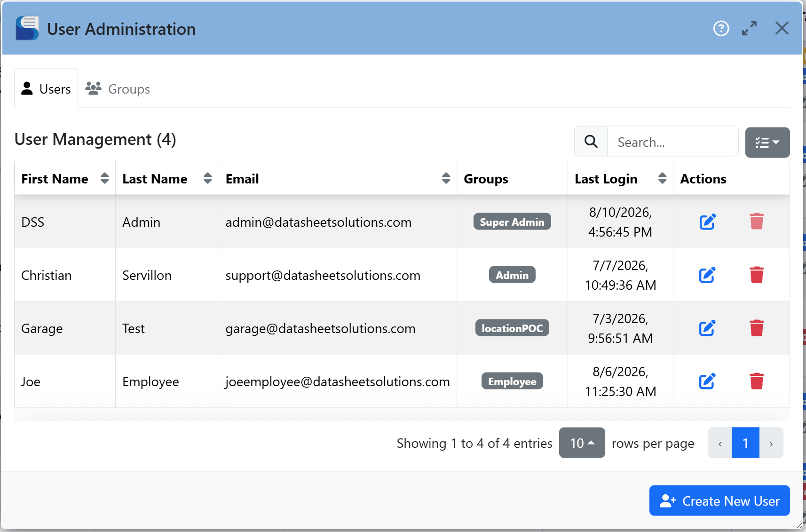Edit the Christian Servillon user
The width and height of the screenshot is (806, 532).
pos(707,275)
